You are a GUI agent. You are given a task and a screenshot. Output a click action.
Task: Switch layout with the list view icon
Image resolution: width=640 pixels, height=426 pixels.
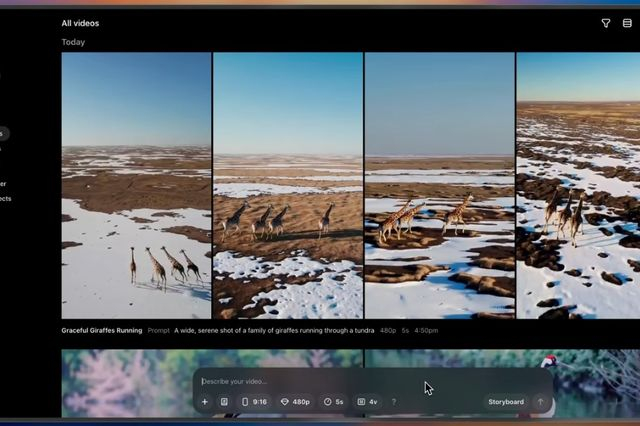pos(627,23)
